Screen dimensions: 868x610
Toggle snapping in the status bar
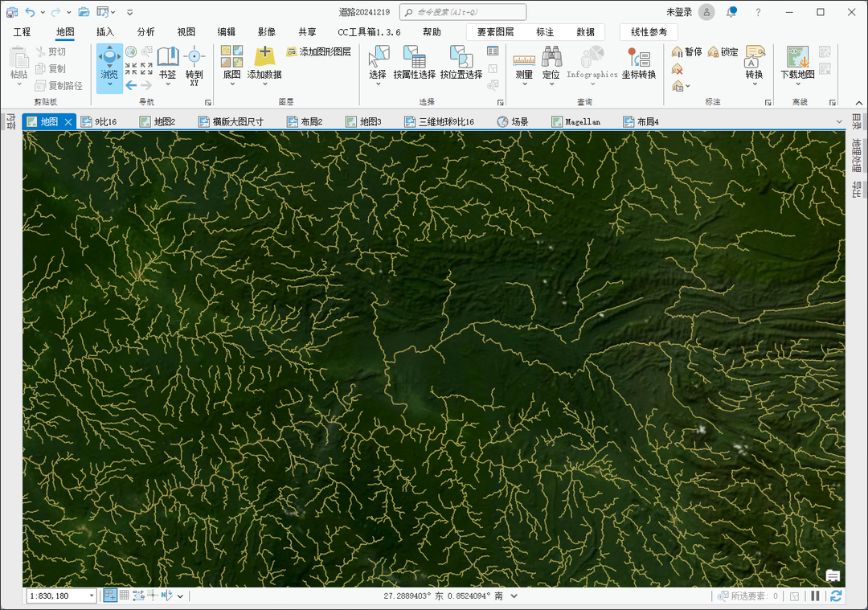pyautogui.click(x=110, y=596)
